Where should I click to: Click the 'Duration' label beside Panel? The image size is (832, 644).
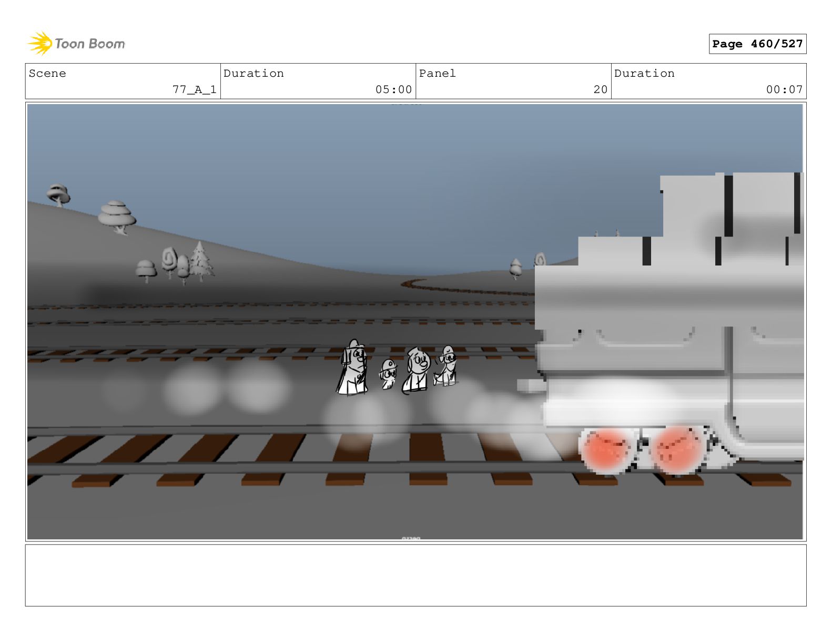(x=644, y=74)
